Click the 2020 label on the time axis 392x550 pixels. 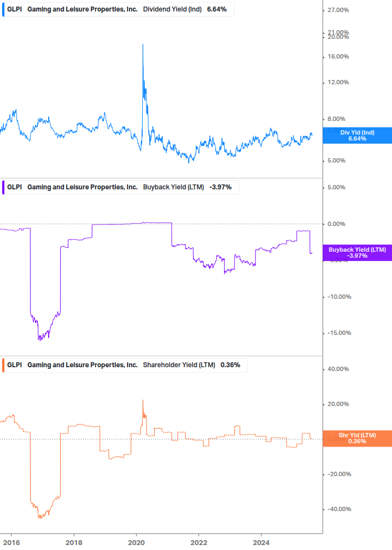(x=136, y=543)
